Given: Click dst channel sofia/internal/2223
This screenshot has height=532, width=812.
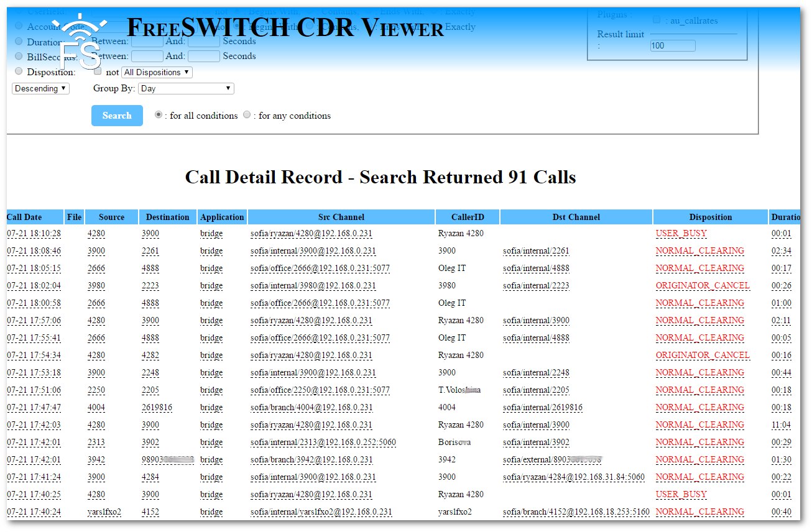Looking at the screenshot, I should 536,286.
